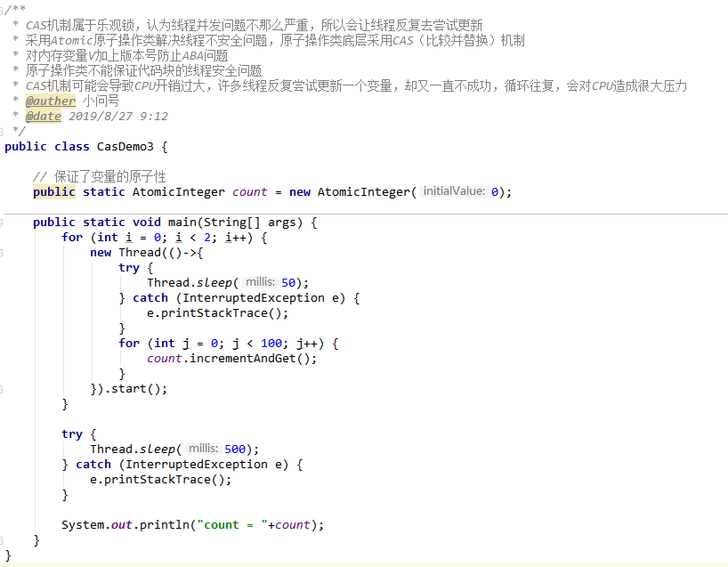The image size is (728, 567).
Task: Click the number 100 in the j loop
Action: (271, 344)
